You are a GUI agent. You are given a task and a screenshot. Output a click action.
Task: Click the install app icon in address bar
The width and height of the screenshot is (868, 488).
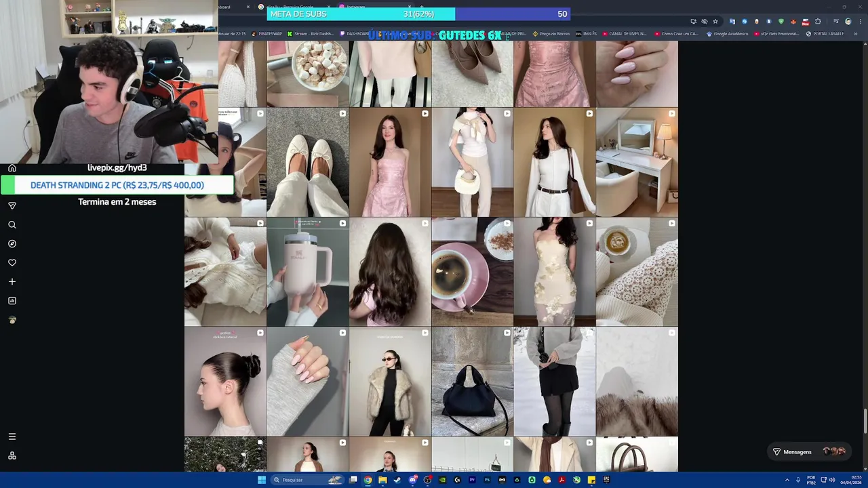[x=693, y=21]
